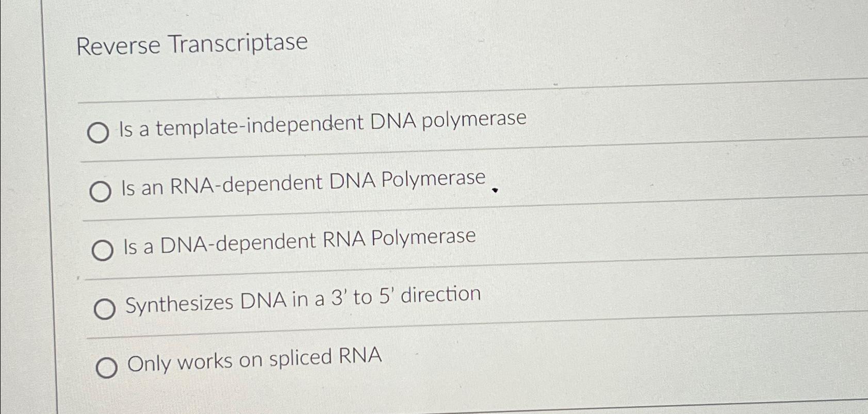Click the small marker beside "DNA Polymerase"
Image resolution: width=868 pixels, height=414 pixels.
(x=495, y=191)
